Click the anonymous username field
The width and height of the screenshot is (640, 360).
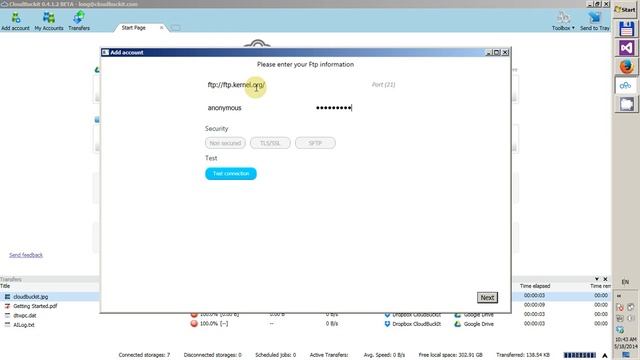coord(259,108)
